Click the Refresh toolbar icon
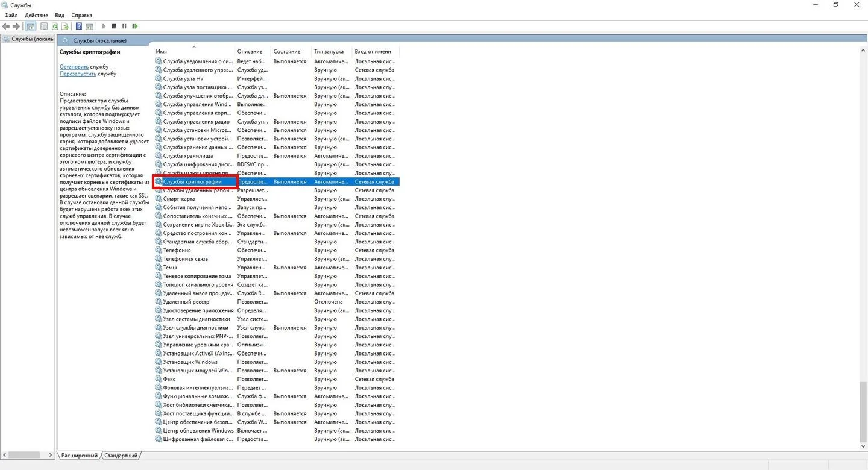The height and width of the screenshot is (470, 868). (x=55, y=27)
